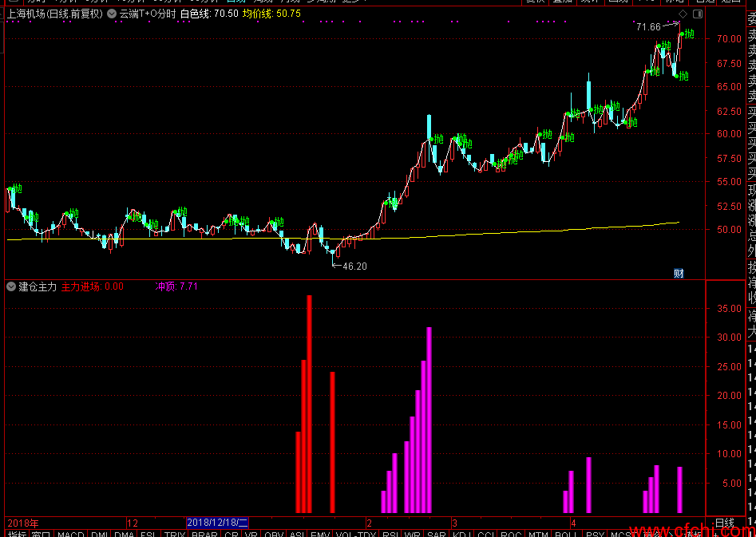Click the diamond icon at the chart's top right
The height and width of the screenshot is (537, 756).
pyautogui.click(x=683, y=14)
